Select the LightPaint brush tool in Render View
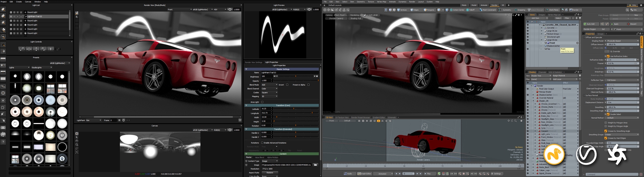This screenshot has width=644, height=177. 77,13
